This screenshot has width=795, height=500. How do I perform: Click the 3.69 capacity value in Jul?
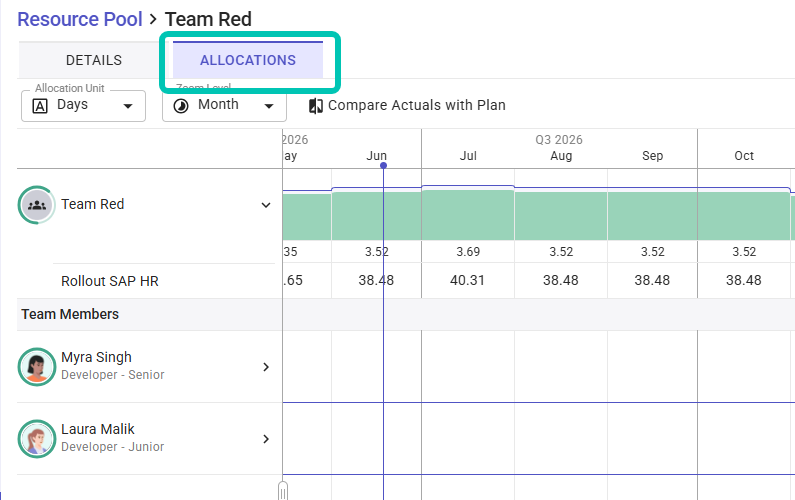tap(468, 252)
